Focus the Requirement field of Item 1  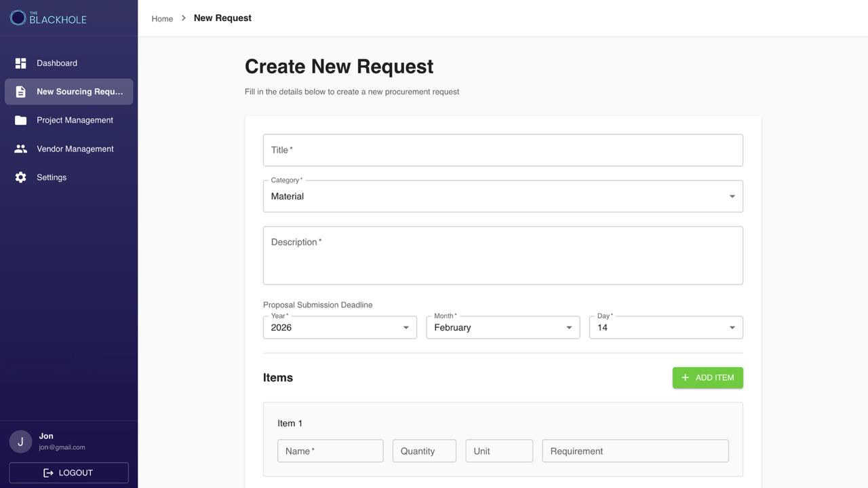tap(635, 451)
